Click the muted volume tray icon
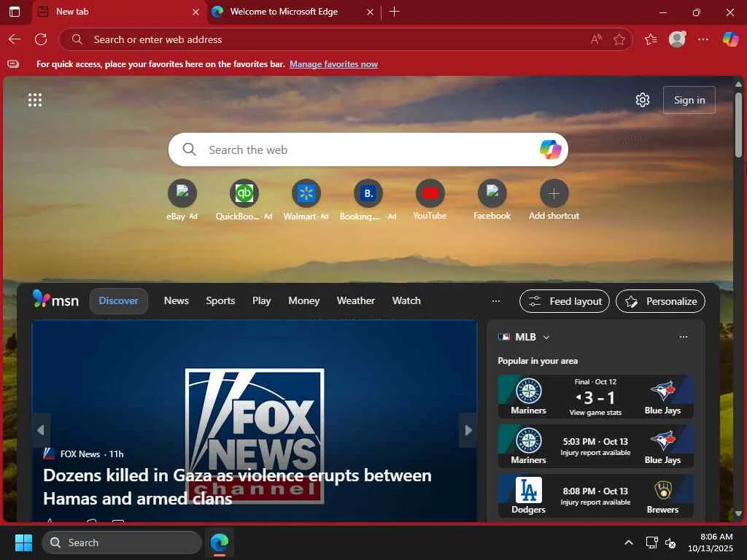Image resolution: width=747 pixels, height=560 pixels. click(670, 542)
